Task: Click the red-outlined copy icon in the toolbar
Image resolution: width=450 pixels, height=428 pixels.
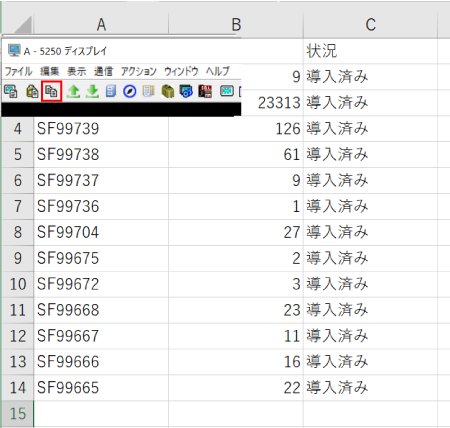Action: pos(52,91)
